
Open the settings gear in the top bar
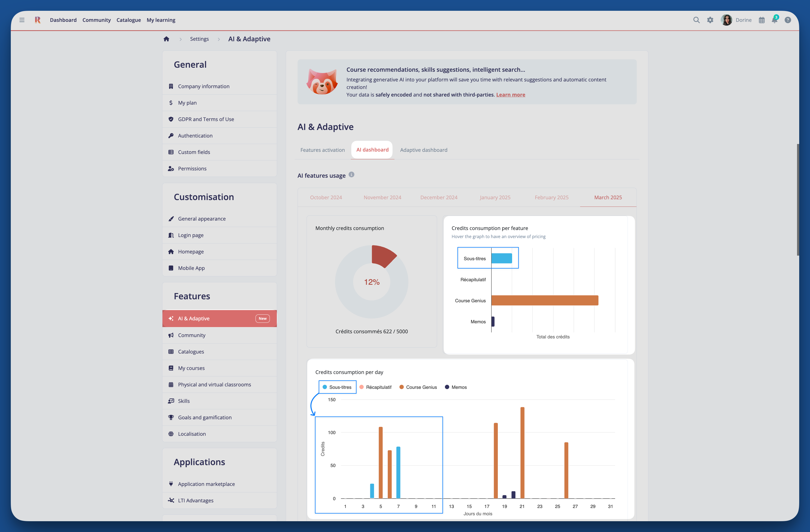click(x=710, y=20)
